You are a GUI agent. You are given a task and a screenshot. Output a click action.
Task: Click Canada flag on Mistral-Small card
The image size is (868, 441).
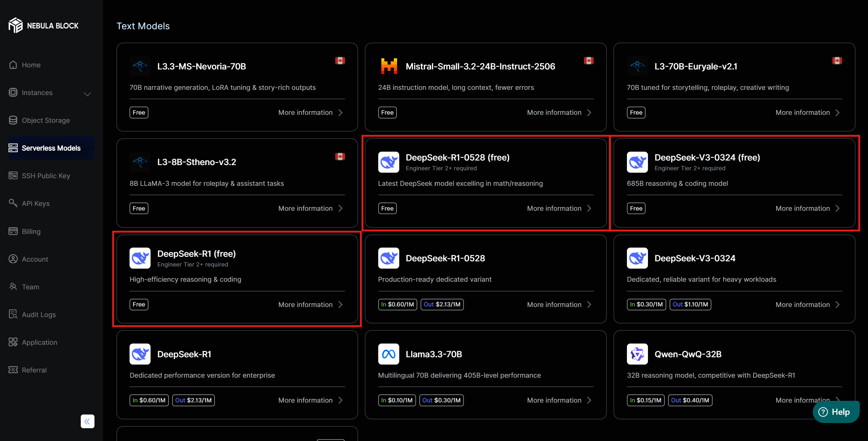(x=589, y=61)
